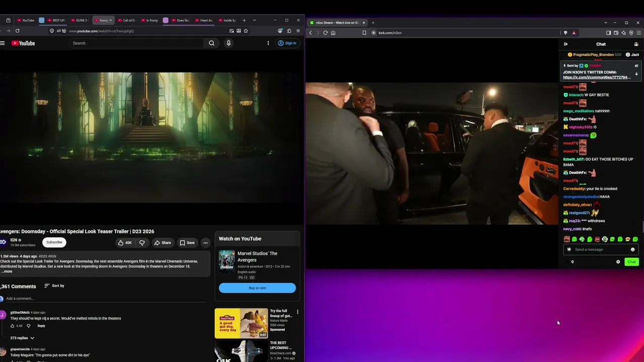Play the Avengers trailer video player
Screen dimensions: 644x362
[151, 137]
